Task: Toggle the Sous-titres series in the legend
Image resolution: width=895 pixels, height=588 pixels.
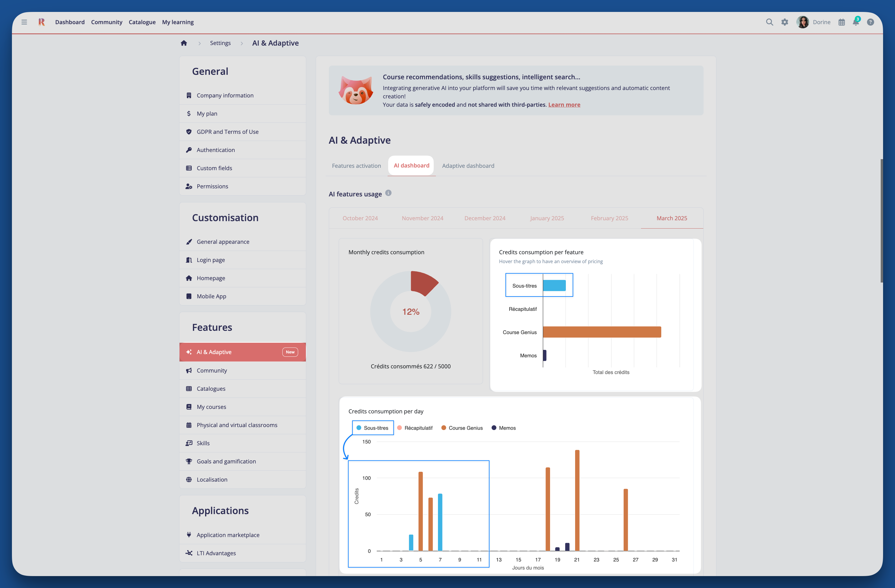Action: (372, 427)
